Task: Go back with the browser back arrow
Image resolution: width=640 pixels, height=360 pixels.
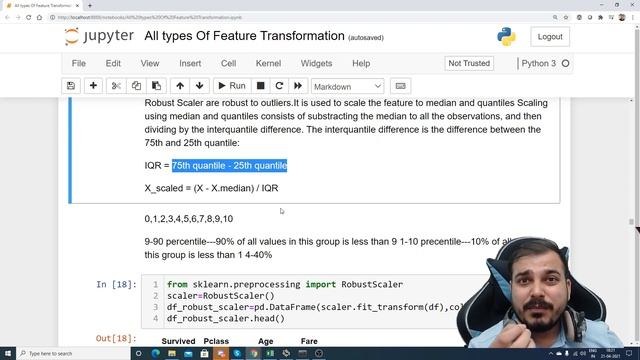Action: pos(7,17)
